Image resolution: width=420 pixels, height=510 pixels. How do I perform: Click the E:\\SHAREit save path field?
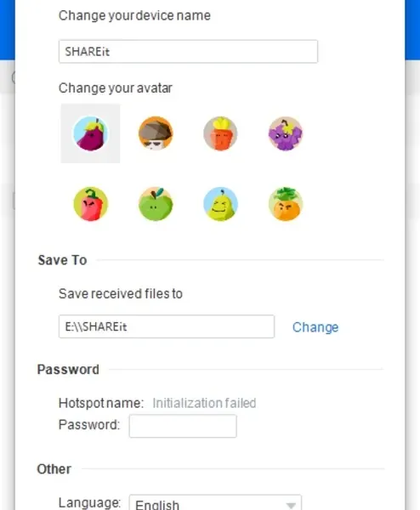(x=167, y=326)
